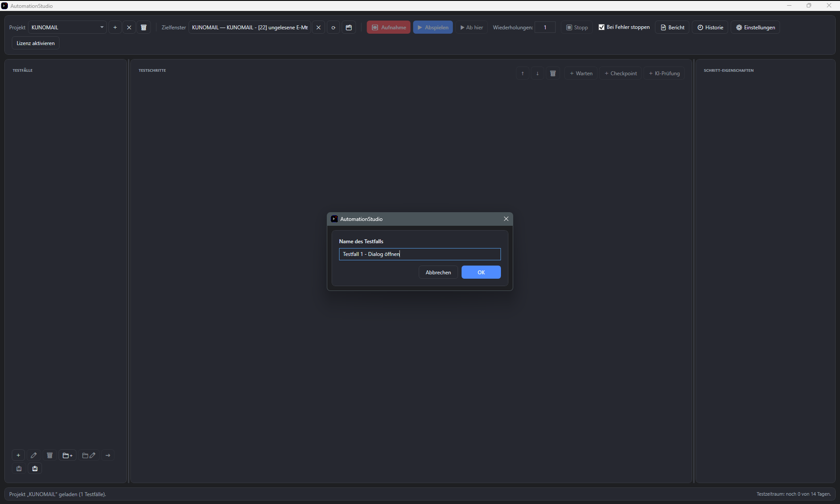
Task: Rename test case with pencil icon
Action: [x=34, y=455]
